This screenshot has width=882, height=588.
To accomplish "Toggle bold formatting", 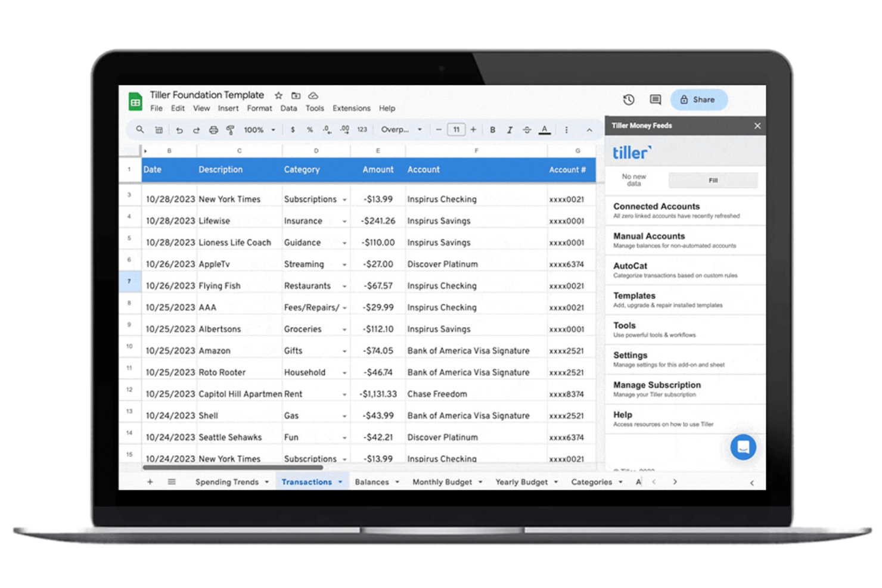I will coord(492,129).
